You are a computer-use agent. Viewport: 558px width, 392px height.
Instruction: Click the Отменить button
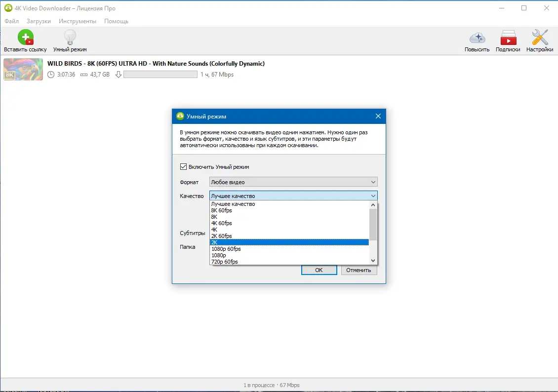359,270
